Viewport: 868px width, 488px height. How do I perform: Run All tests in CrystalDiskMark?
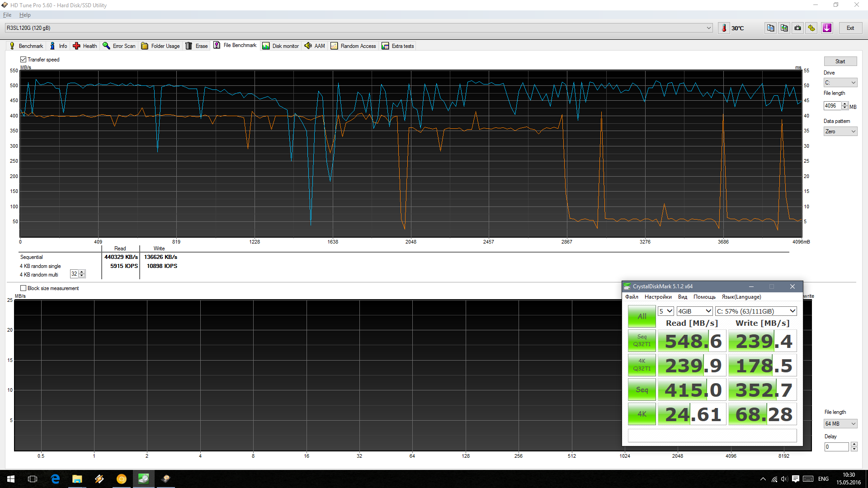tap(642, 316)
